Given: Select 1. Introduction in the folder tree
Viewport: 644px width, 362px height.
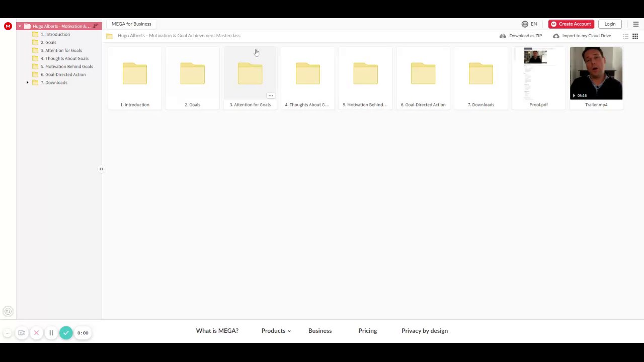Looking at the screenshot, I should click(x=55, y=34).
